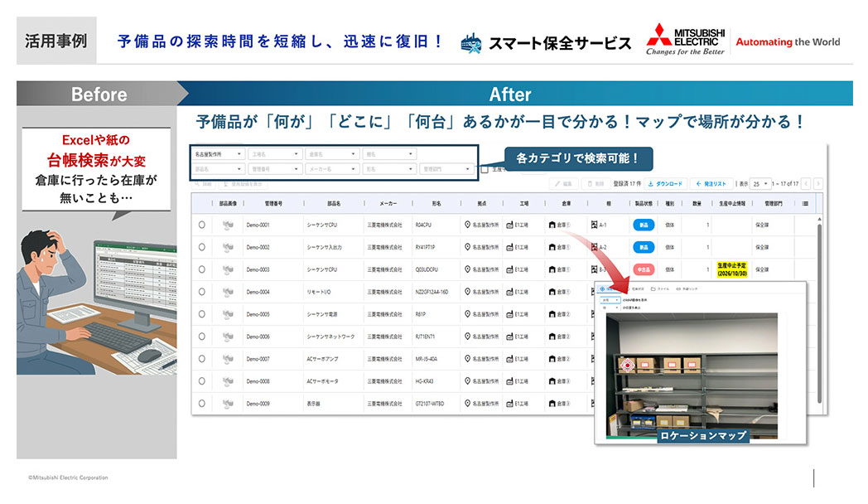Select the radio button for Demo-0002
Screen dimensions: 868x504
tap(201, 247)
